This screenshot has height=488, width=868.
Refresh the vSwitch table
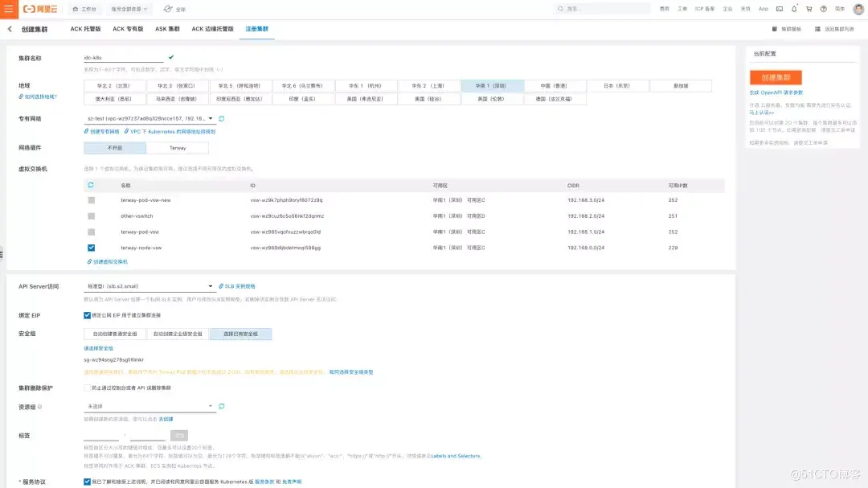click(91, 185)
